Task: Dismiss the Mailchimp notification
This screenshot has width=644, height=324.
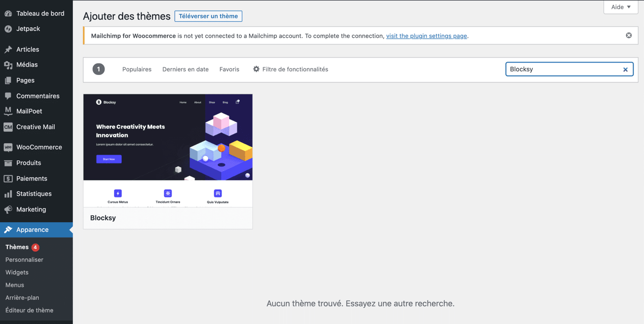Action: click(x=628, y=35)
